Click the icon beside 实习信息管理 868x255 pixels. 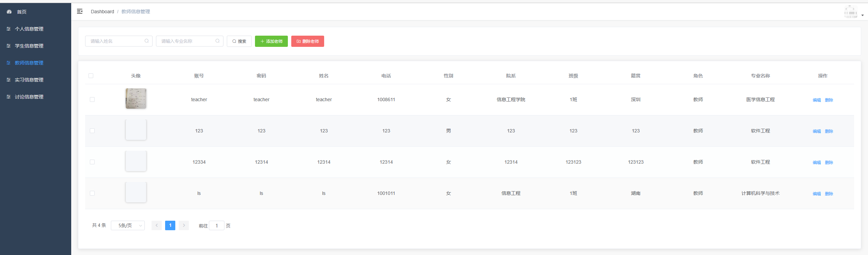pos(8,80)
